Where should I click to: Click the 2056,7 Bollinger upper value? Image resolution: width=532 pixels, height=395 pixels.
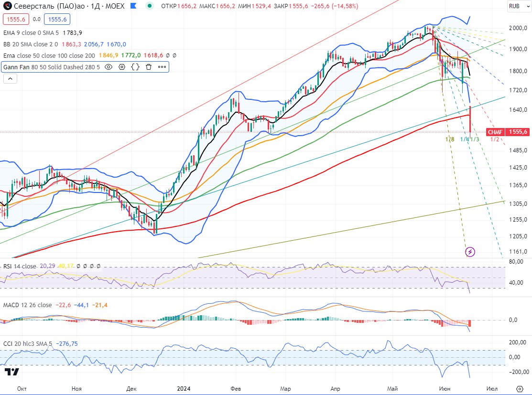tap(94, 44)
